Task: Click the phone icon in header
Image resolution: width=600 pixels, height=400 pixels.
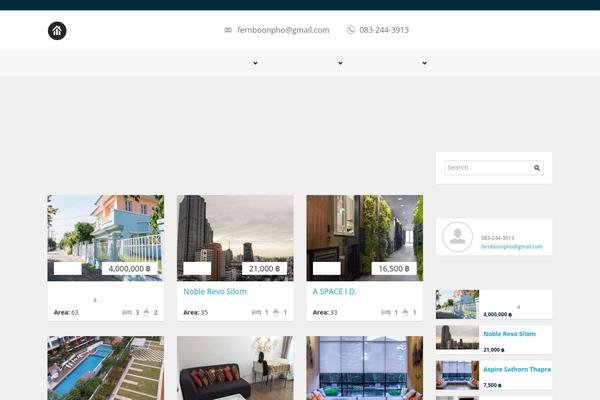Action: (x=351, y=30)
